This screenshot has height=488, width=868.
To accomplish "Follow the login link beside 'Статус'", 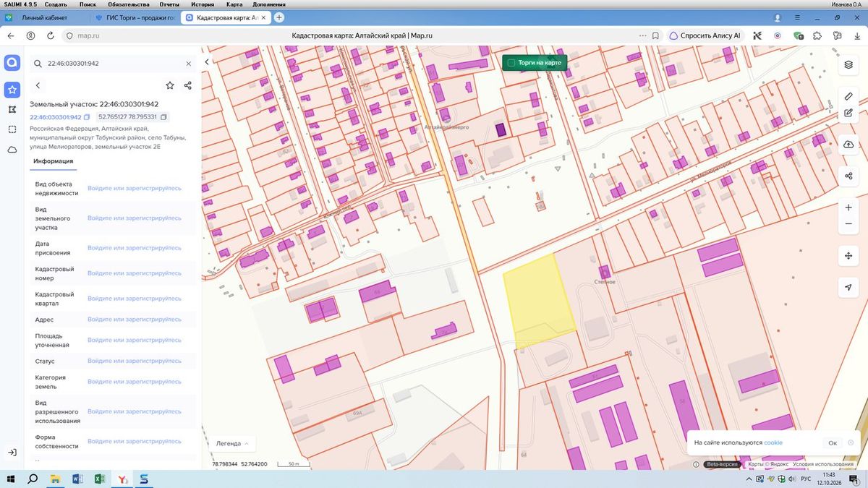I will click(x=135, y=361).
